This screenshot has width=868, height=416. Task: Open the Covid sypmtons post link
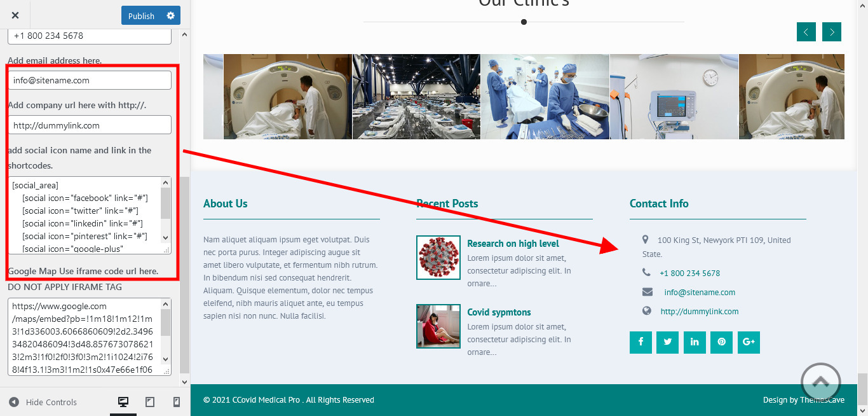pos(499,312)
